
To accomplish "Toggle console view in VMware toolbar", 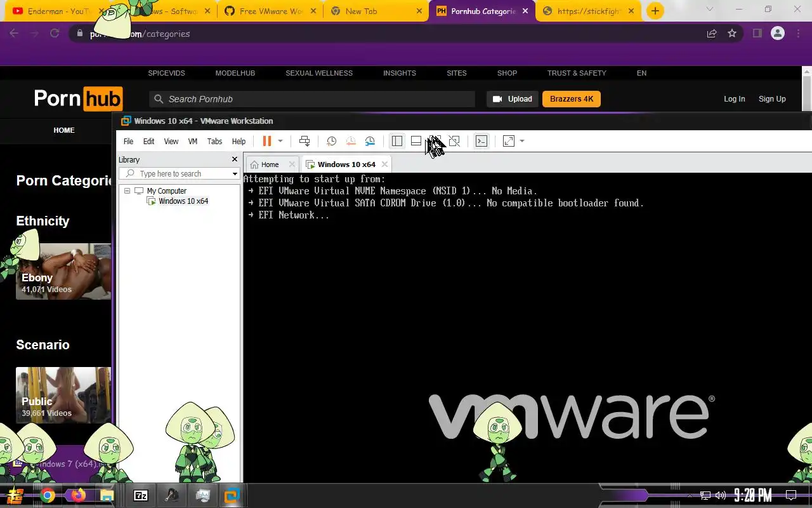I will pos(481,141).
